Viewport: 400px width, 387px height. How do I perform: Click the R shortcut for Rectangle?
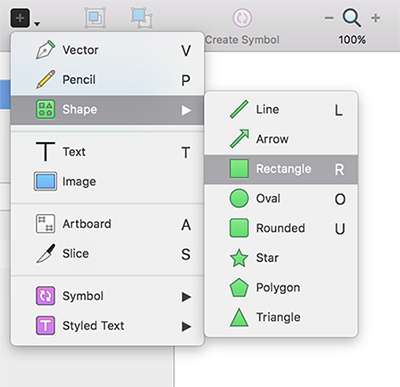(x=339, y=170)
